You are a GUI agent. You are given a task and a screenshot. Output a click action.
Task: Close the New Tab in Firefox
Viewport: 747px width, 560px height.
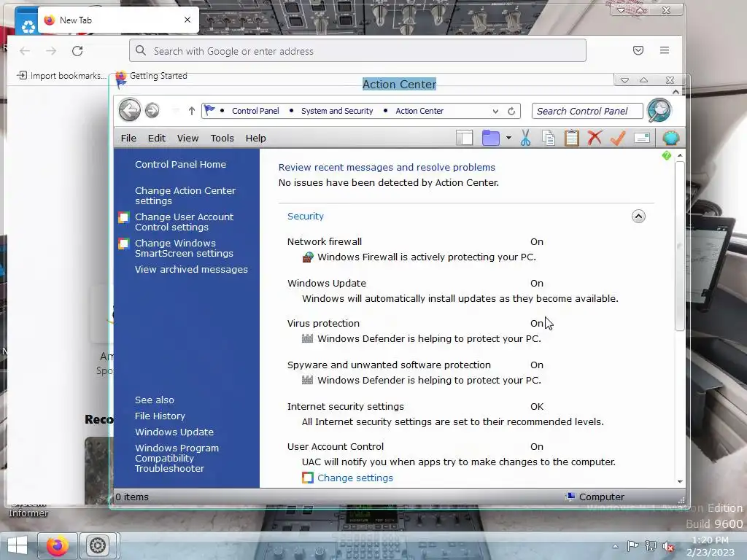[187, 20]
